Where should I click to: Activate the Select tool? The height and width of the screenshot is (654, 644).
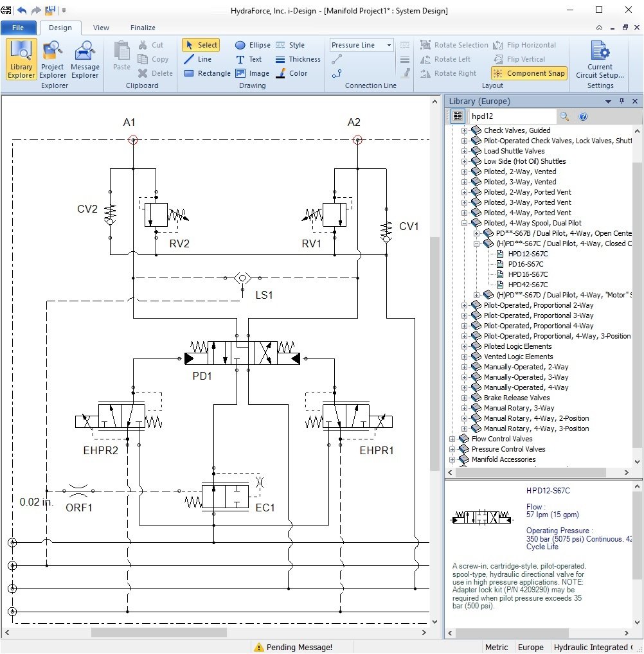(x=201, y=45)
